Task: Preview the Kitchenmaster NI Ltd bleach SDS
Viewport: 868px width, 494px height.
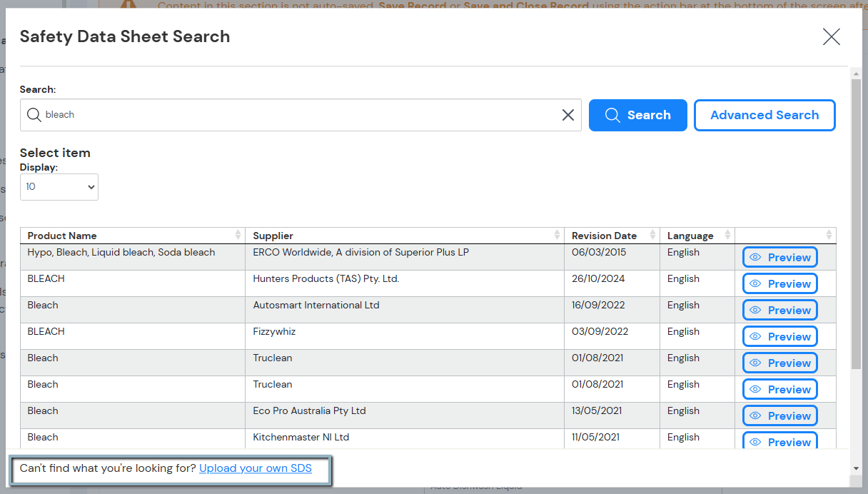Action: (x=779, y=441)
